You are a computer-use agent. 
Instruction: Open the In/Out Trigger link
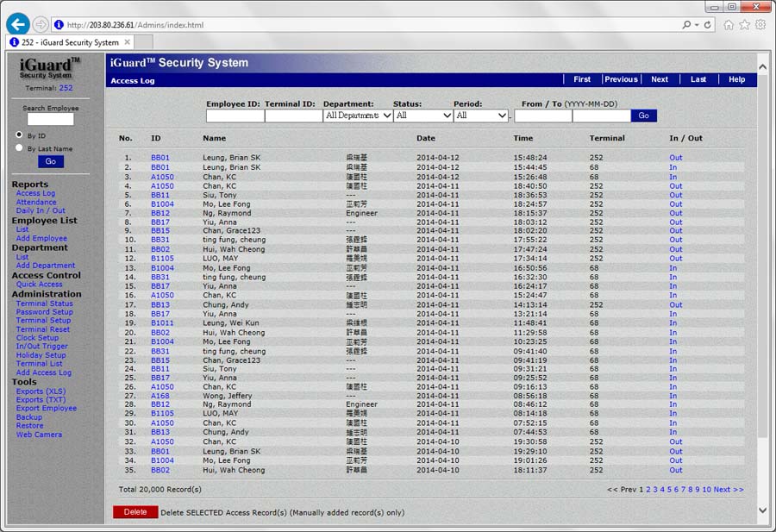42,346
